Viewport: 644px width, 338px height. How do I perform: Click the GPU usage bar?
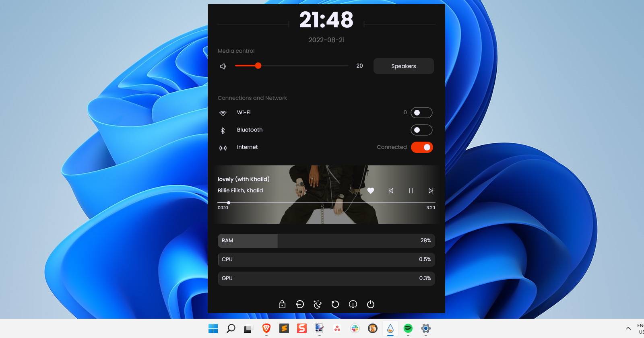326,278
